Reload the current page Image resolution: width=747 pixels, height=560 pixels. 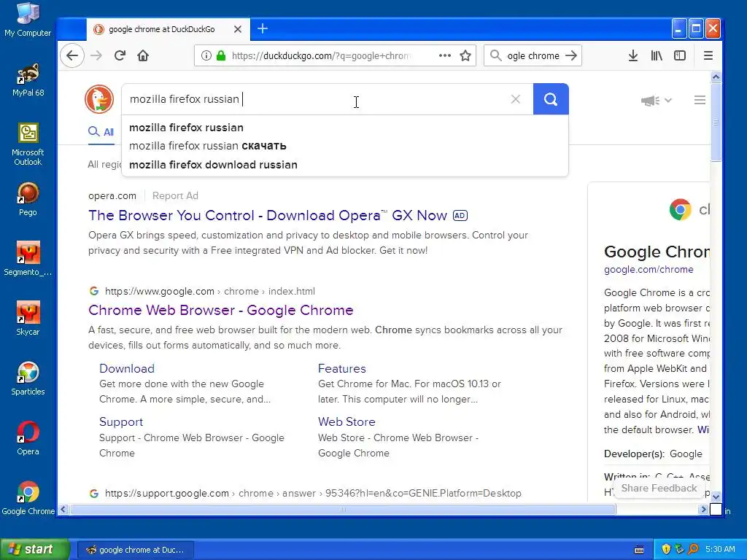click(120, 55)
